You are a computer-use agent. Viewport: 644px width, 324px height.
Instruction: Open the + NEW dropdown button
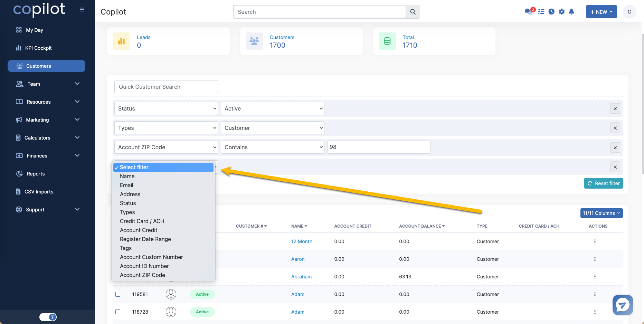(601, 12)
